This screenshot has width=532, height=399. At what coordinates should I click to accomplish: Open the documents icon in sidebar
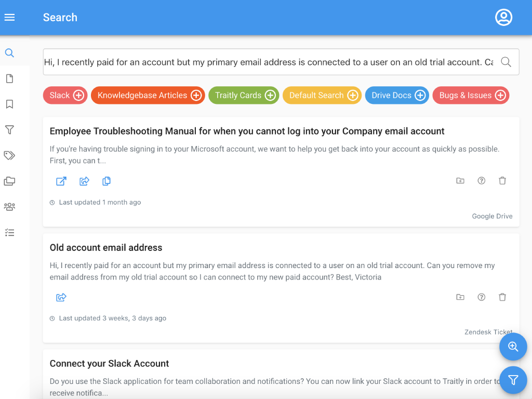9,79
